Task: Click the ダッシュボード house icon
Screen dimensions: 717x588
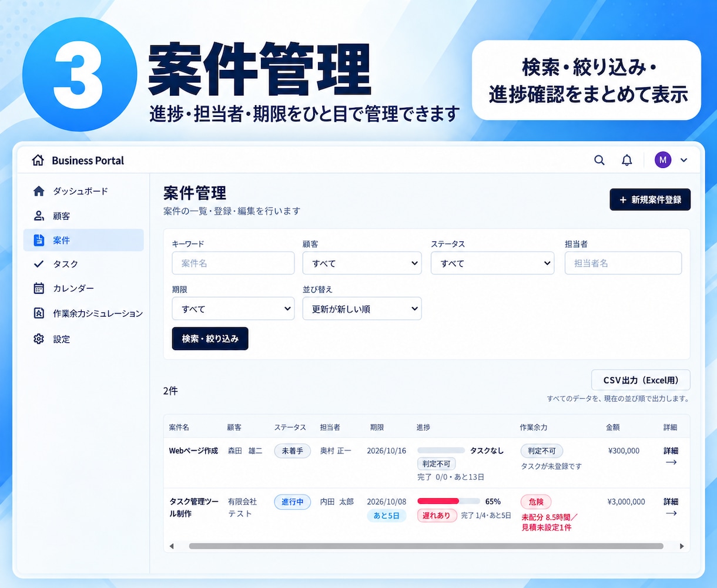Action: [x=39, y=191]
